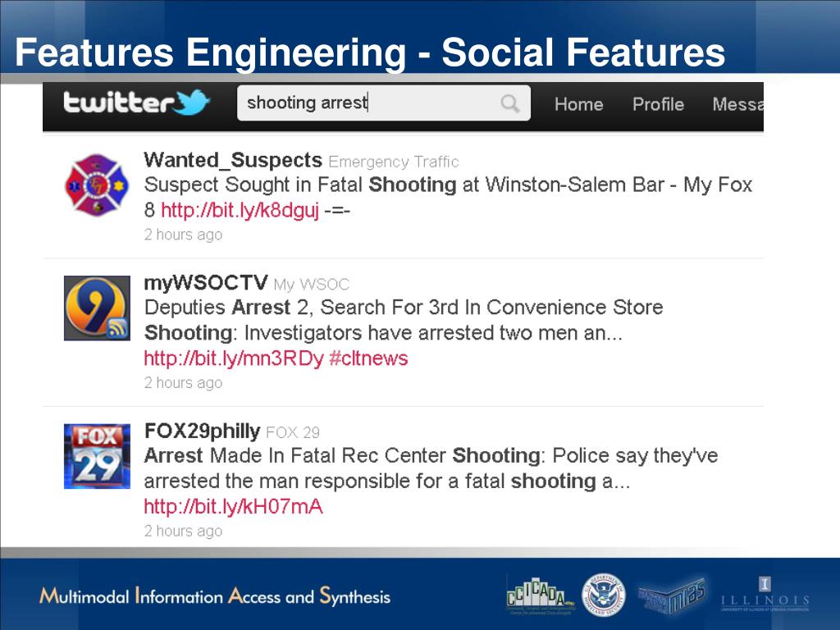Follow link http://bit.ly/mn3RDy
This screenshot has width=840, height=630.
(234, 358)
